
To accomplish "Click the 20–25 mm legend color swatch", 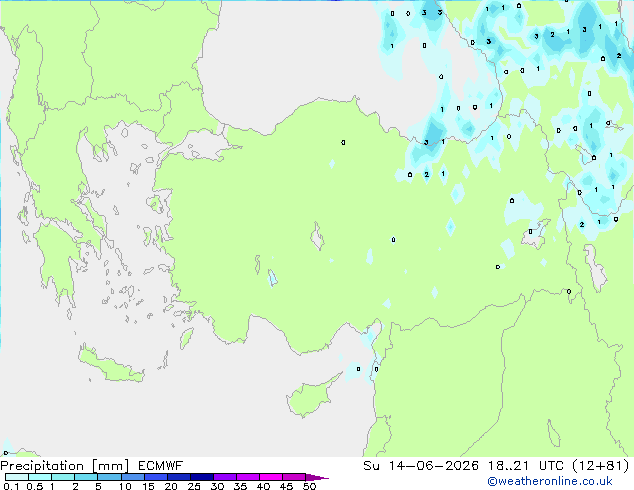I will pyautogui.click(x=178, y=477).
